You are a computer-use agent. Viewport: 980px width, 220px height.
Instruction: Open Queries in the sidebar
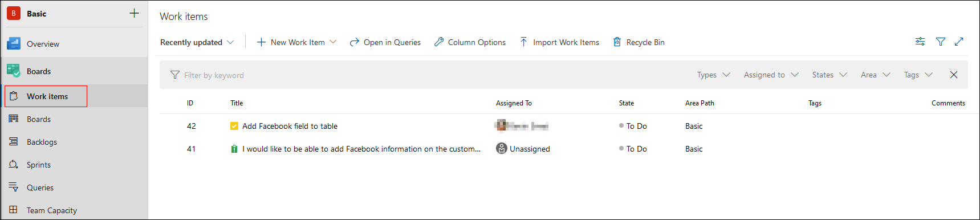click(x=40, y=188)
